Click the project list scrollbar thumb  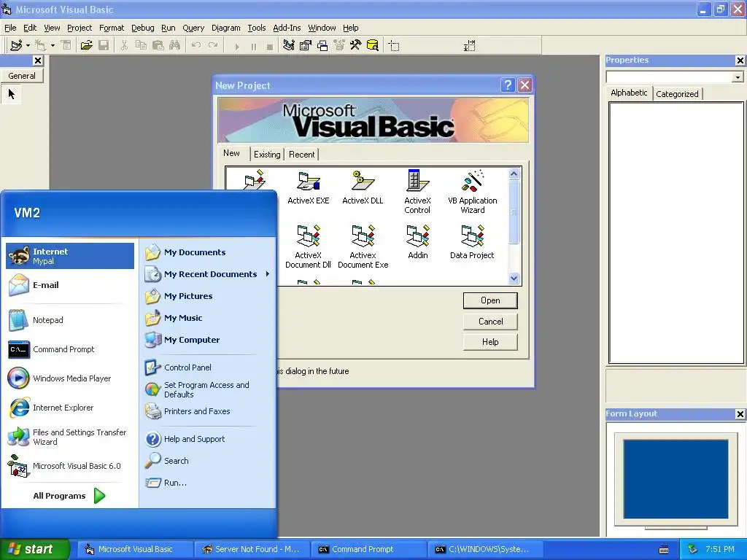click(x=514, y=211)
